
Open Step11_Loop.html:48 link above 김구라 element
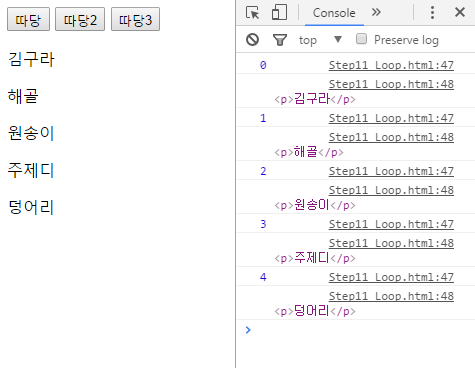point(391,84)
